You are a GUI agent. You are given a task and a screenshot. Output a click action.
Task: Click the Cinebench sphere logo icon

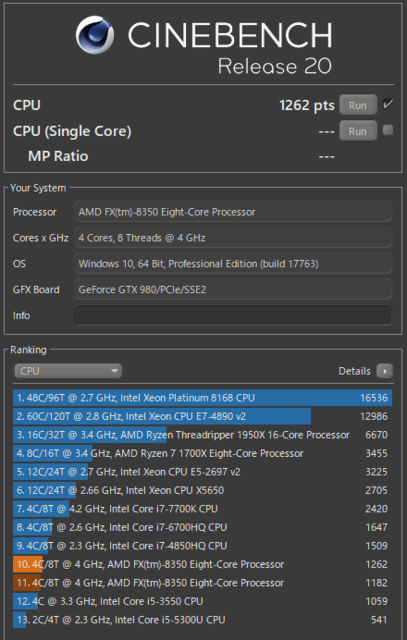point(95,35)
